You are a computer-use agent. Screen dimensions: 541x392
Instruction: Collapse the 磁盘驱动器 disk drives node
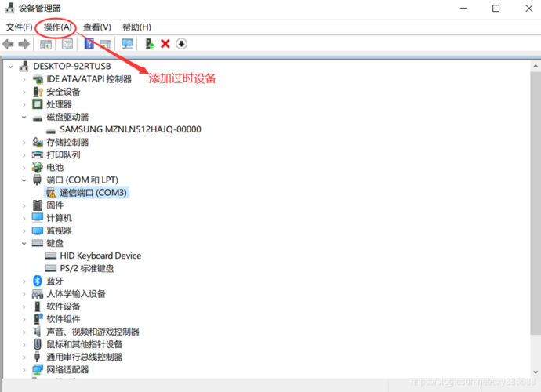pos(25,117)
